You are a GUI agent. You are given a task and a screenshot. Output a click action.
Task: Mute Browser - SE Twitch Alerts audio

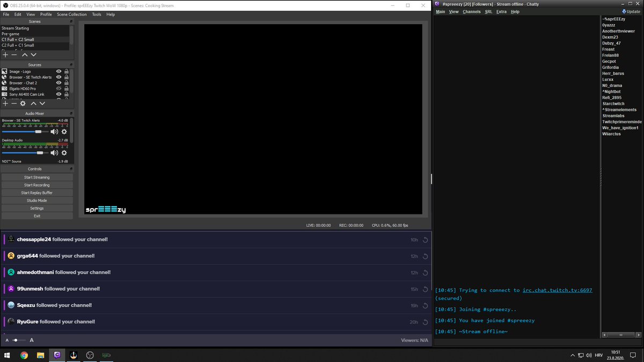pos(54,131)
